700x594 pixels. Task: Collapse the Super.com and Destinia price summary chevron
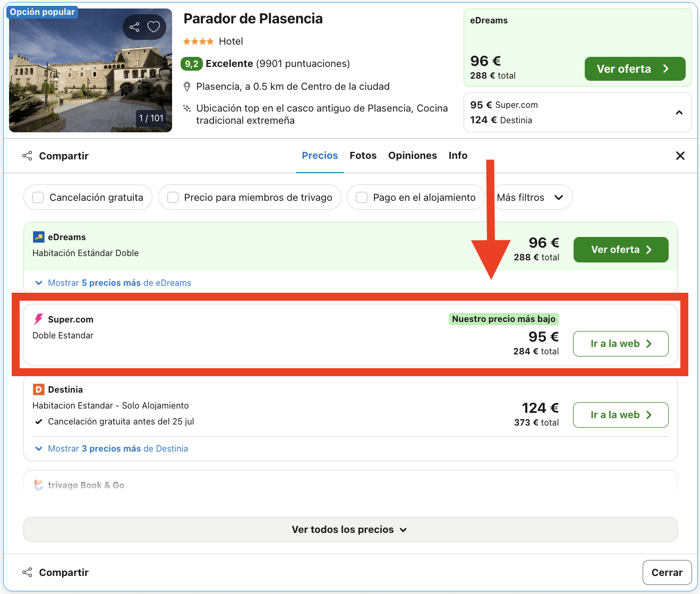click(x=679, y=113)
